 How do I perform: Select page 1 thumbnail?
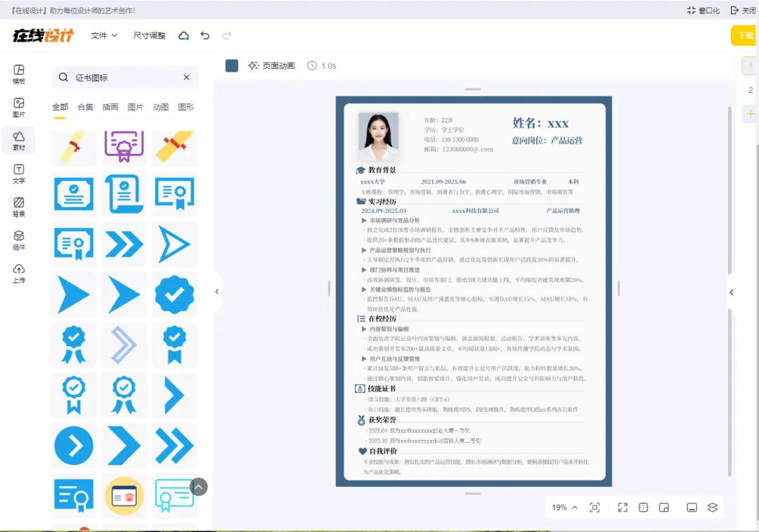(751, 66)
